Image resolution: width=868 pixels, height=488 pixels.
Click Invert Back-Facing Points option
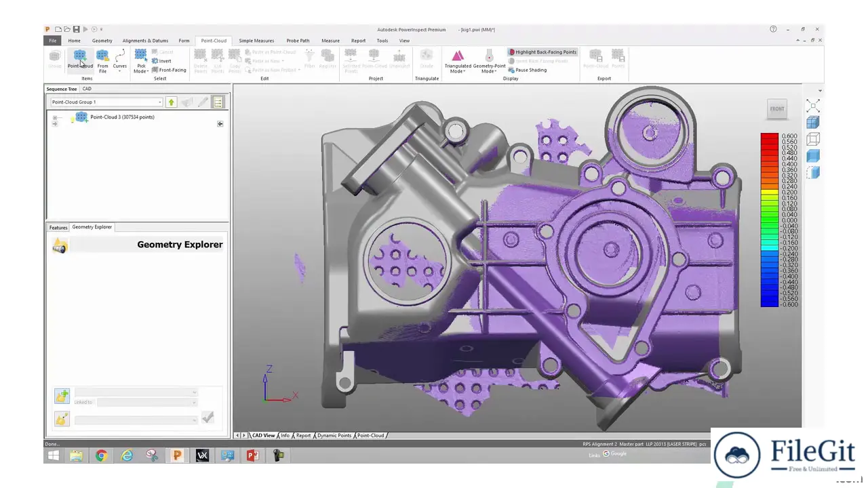tap(539, 61)
